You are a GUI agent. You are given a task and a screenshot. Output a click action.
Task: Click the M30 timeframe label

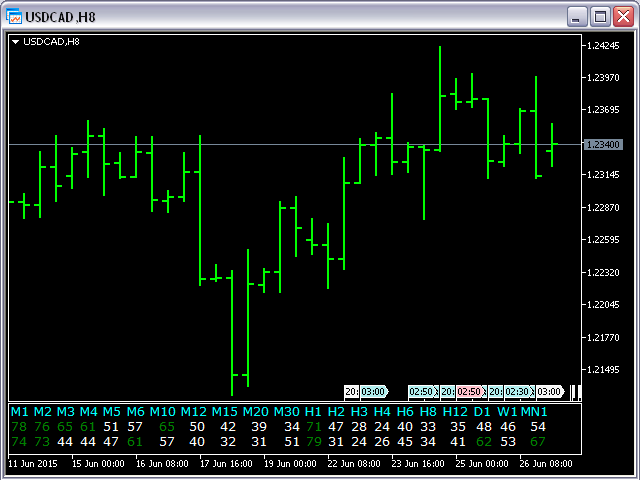pos(287,411)
